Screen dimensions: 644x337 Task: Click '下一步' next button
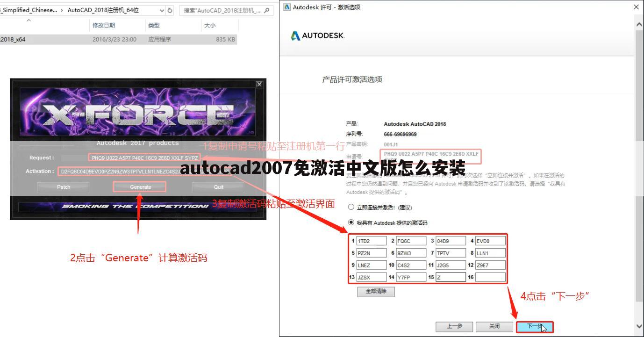[535, 326]
